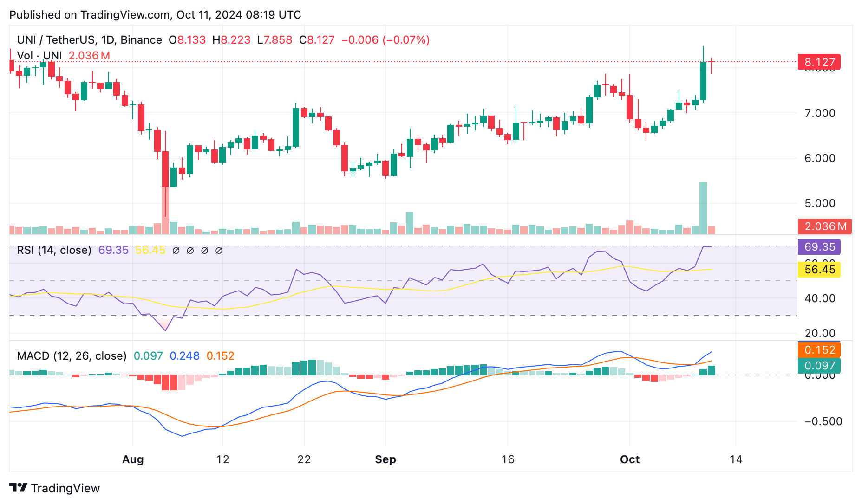The image size is (862, 504).
Task: Click the MACD (12, 26, close) indicator label
Action: point(72,356)
